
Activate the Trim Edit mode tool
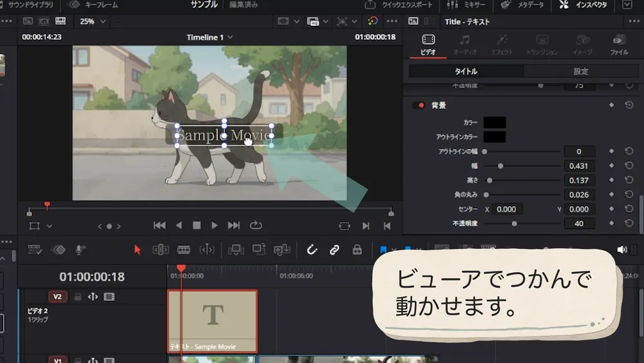[x=160, y=250]
